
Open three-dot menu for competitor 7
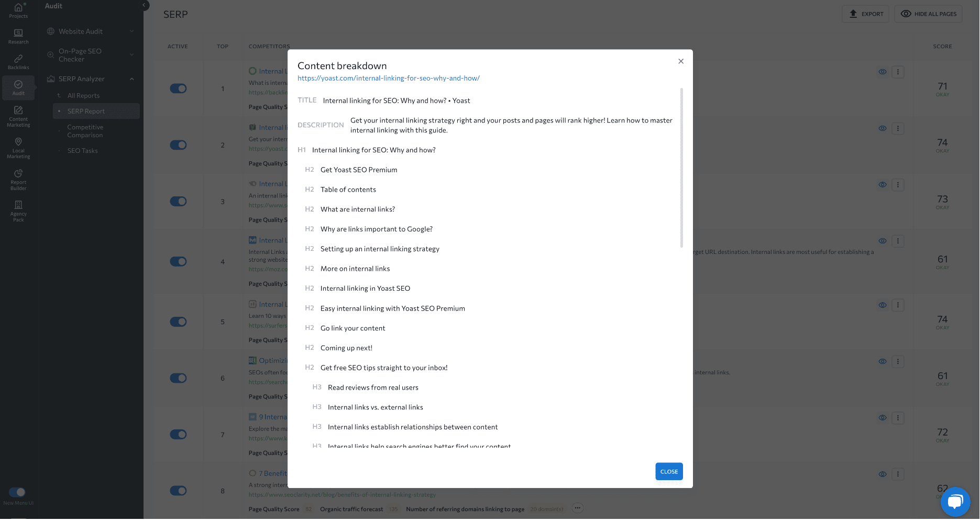898,418
